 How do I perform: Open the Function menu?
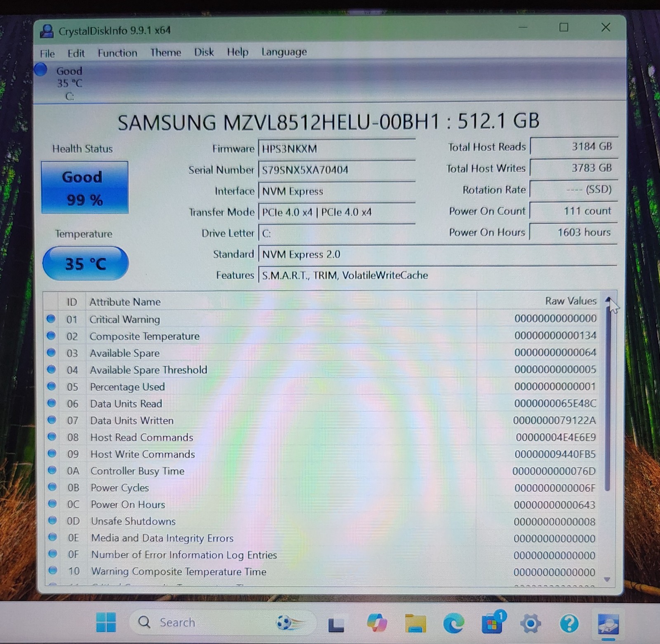(x=118, y=53)
